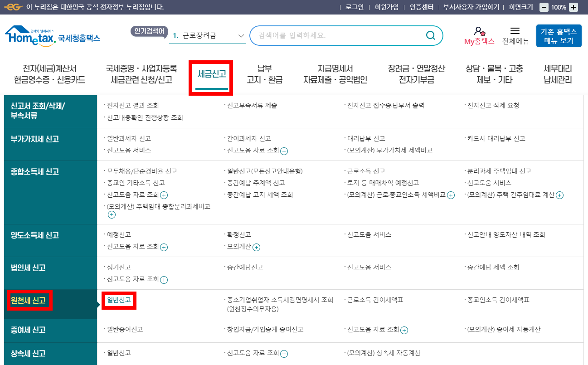The height and width of the screenshot is (365, 588).
Task: Select 세금신고 menu tab
Action: [212, 74]
